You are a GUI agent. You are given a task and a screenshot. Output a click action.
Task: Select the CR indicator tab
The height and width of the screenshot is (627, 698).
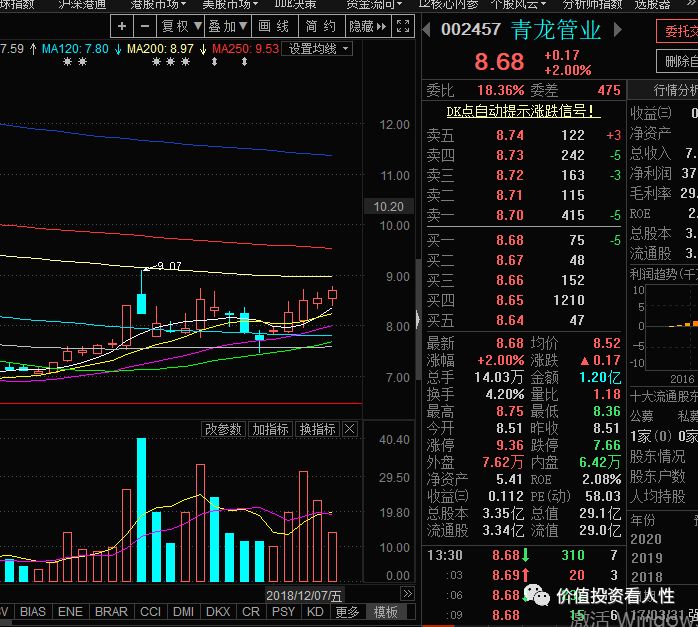[x=251, y=611]
